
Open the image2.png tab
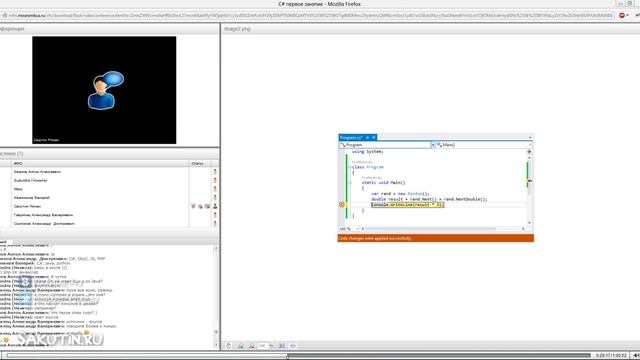(x=237, y=29)
